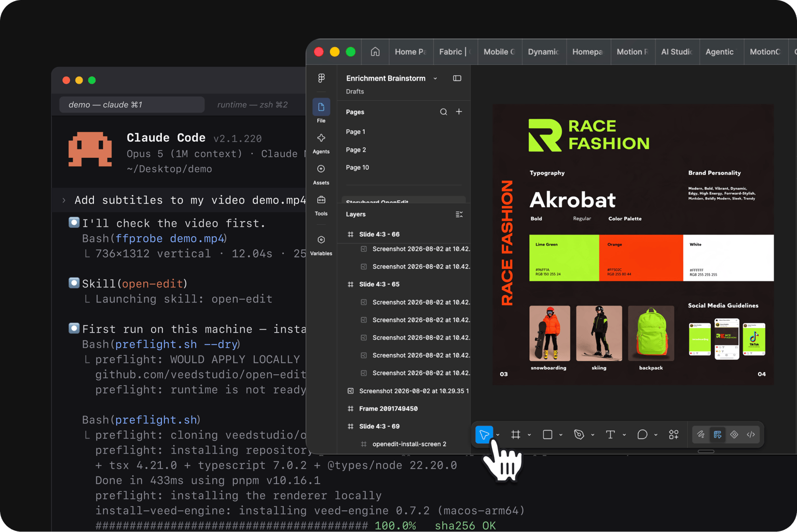Open Page 10 in Pages list
The height and width of the screenshot is (532, 797).
tap(358, 167)
